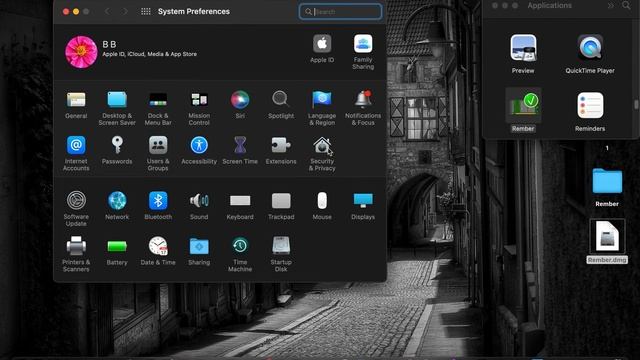The width and height of the screenshot is (640, 360).
Task: Open Sharing preferences
Action: (x=199, y=251)
